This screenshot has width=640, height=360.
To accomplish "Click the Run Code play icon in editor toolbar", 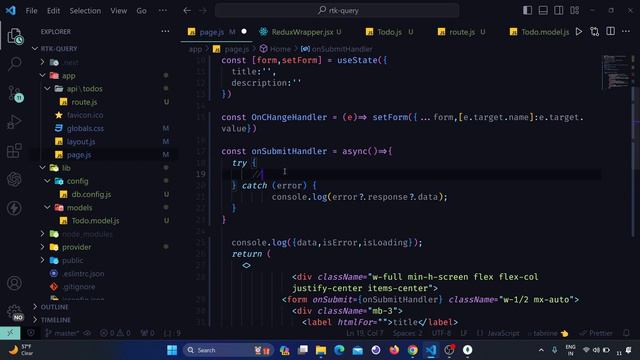I will (578, 31).
